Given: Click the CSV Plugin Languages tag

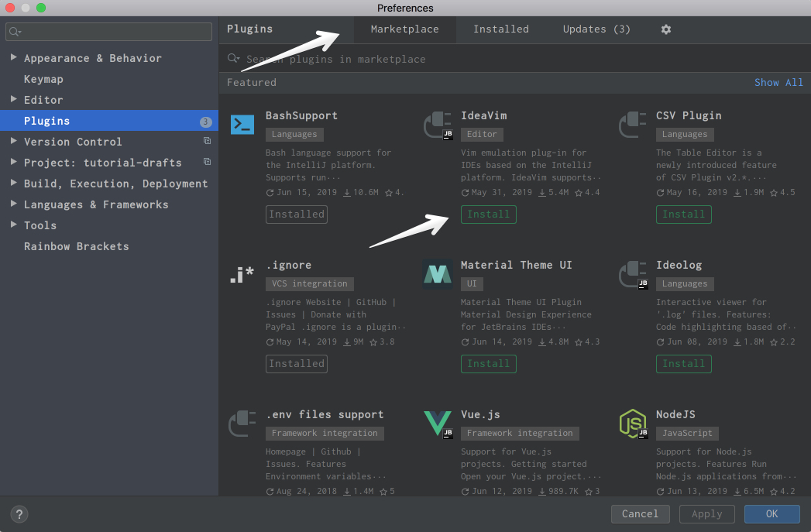Looking at the screenshot, I should click(x=685, y=135).
